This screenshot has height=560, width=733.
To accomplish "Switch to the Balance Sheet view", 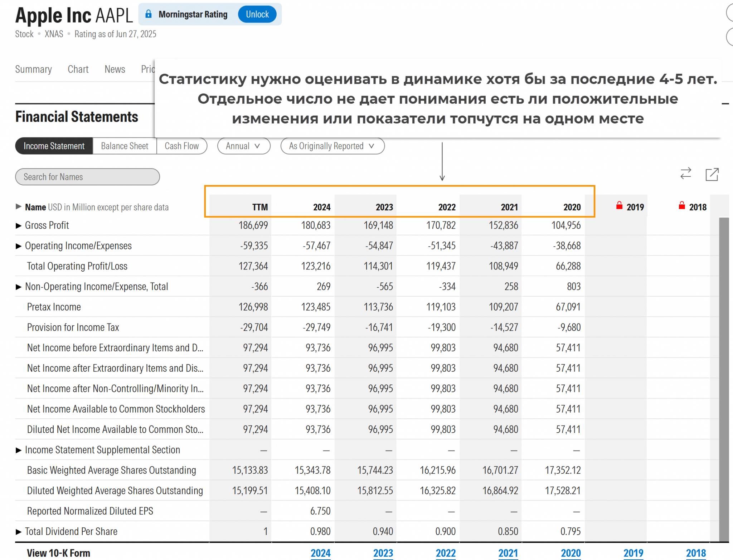I will [x=125, y=146].
